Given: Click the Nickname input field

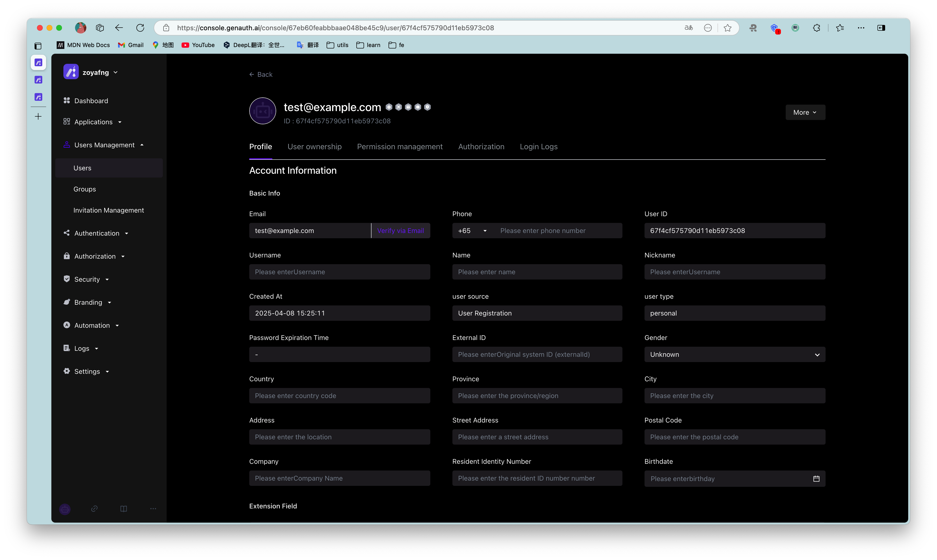Looking at the screenshot, I should click(x=735, y=272).
